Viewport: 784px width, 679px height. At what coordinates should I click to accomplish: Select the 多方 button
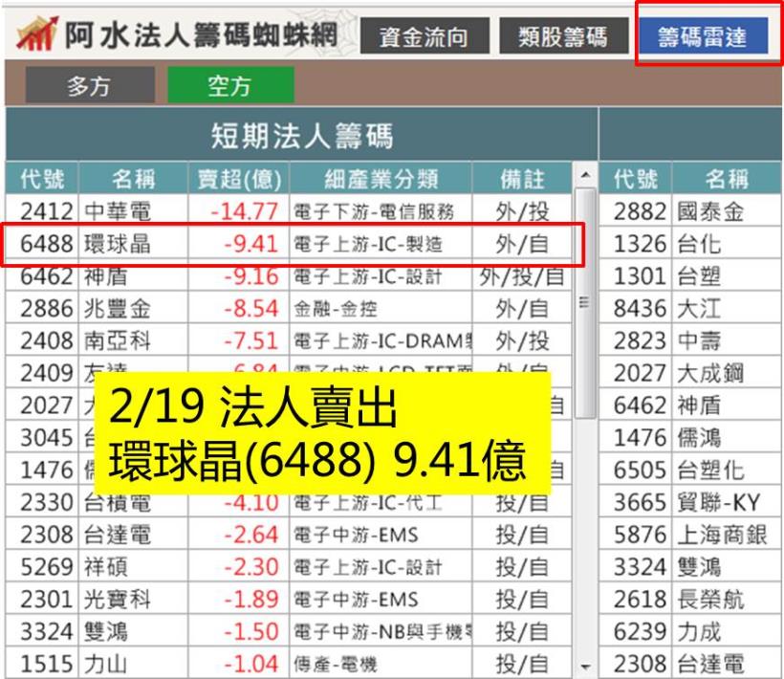pyautogui.click(x=90, y=85)
